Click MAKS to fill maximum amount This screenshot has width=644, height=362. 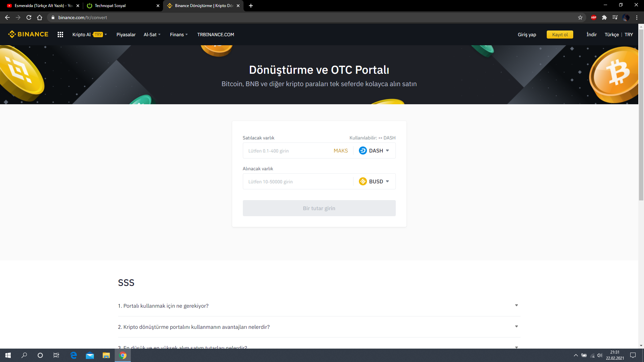click(340, 150)
